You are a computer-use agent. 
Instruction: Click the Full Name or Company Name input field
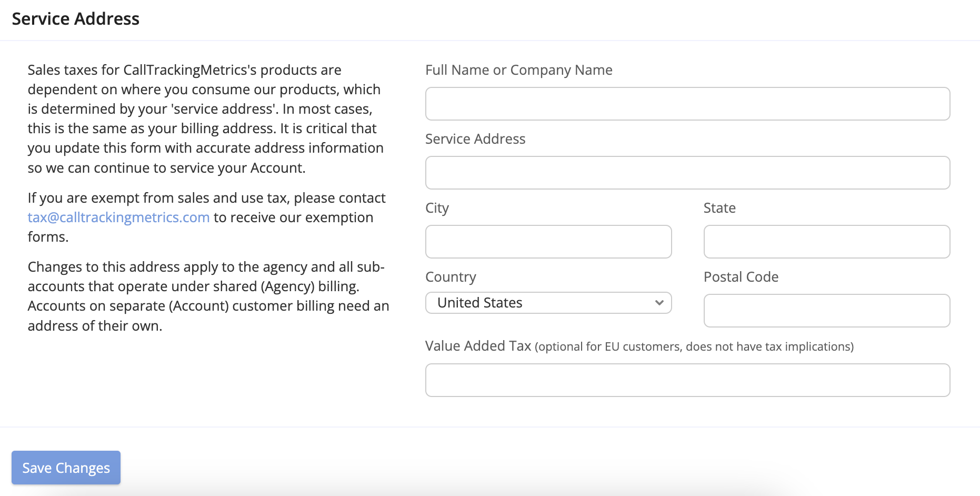(x=687, y=104)
